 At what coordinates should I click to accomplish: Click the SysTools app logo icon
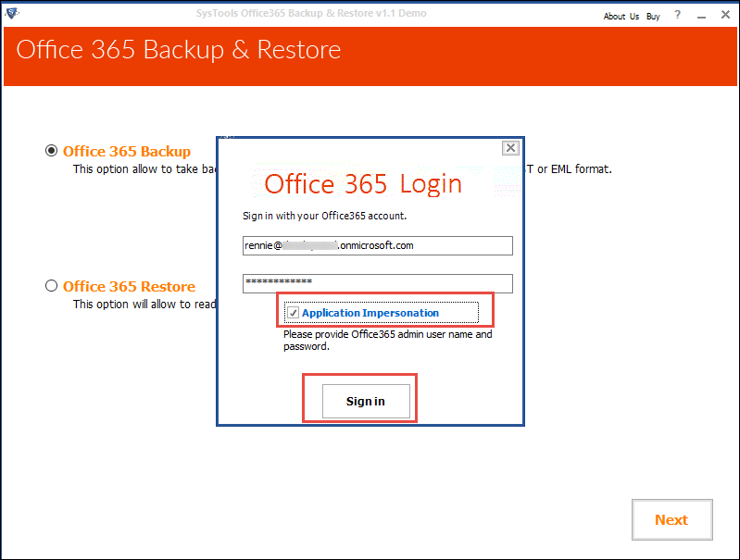(x=11, y=13)
